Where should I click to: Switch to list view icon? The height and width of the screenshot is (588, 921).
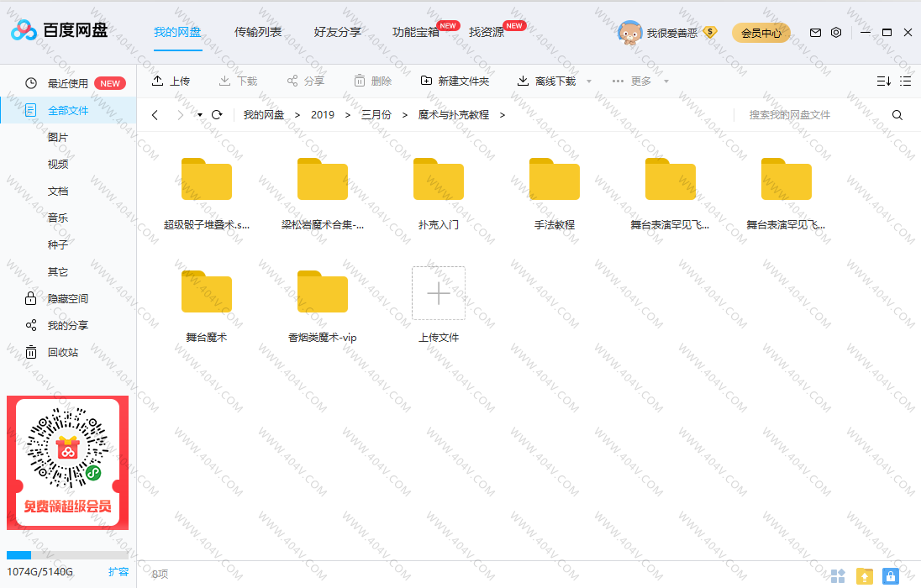point(905,81)
